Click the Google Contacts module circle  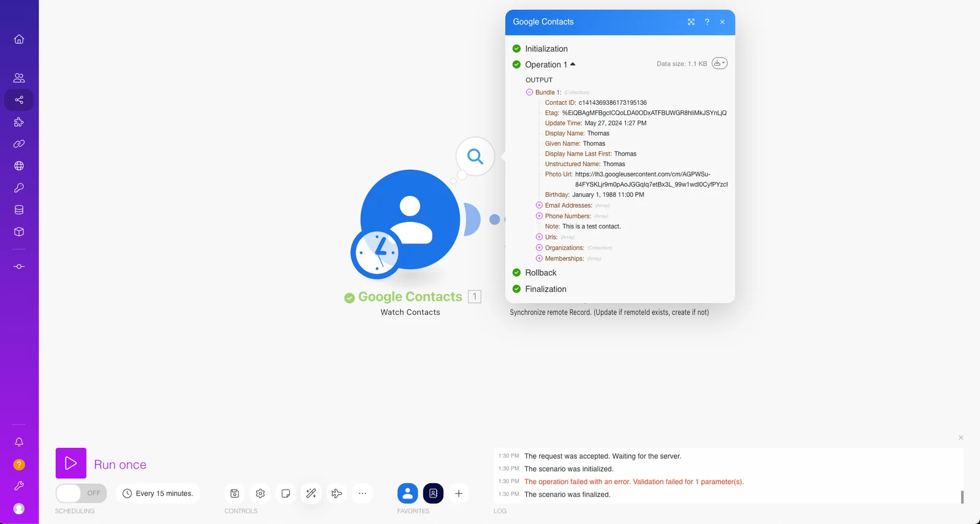click(410, 219)
